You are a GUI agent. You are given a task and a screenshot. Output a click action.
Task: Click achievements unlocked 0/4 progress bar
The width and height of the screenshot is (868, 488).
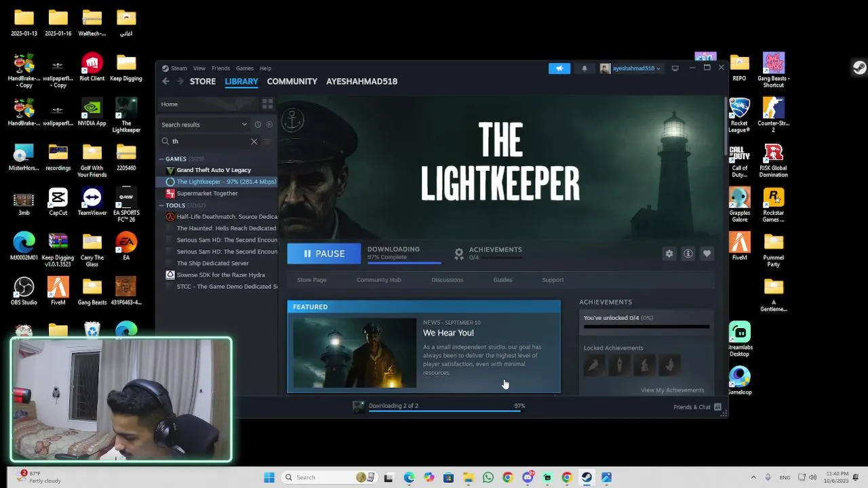tap(646, 327)
